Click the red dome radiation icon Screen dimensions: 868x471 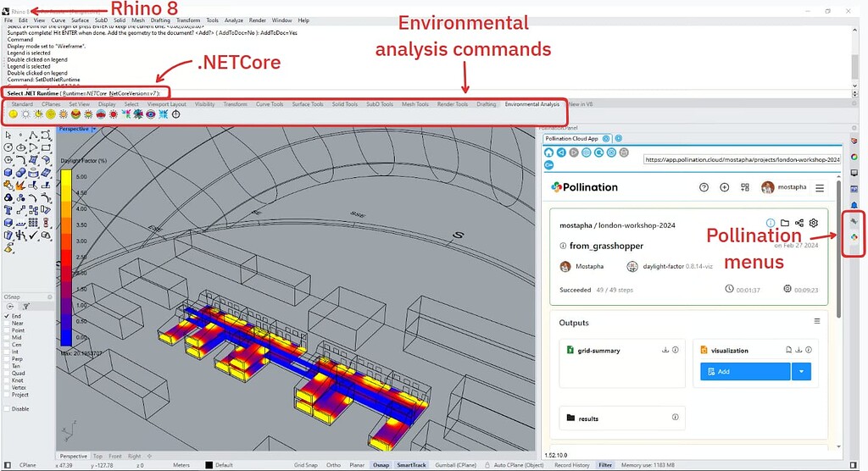pos(101,114)
